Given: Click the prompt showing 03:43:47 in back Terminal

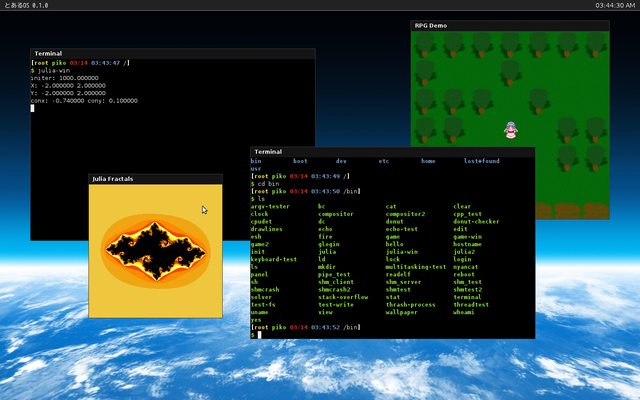Looking at the screenshot, I should pyautogui.click(x=80, y=63).
